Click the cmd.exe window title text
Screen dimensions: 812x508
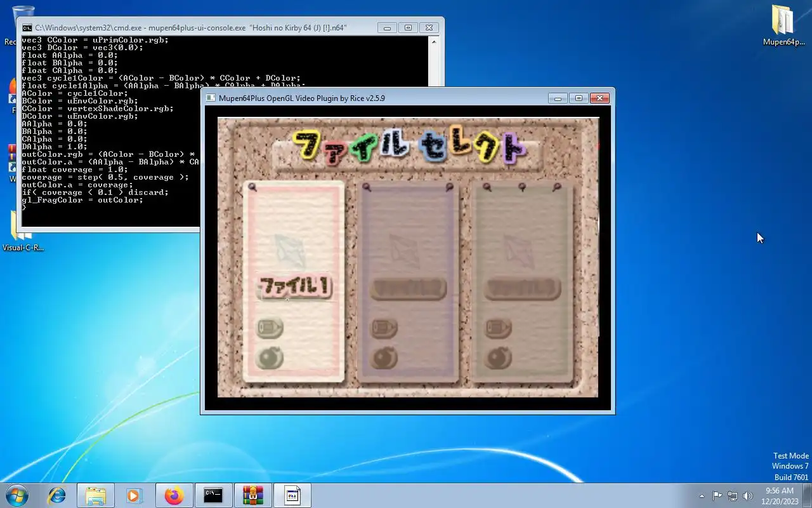[x=191, y=28]
